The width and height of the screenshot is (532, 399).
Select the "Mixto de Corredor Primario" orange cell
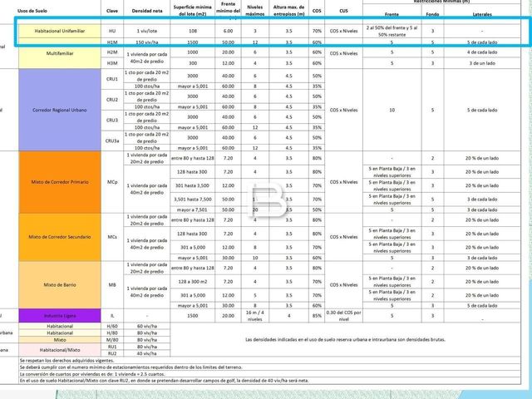click(60, 182)
